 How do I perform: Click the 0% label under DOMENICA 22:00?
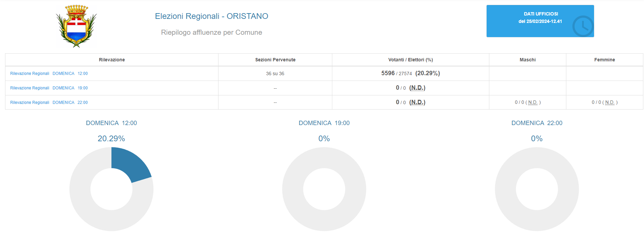[x=537, y=139]
